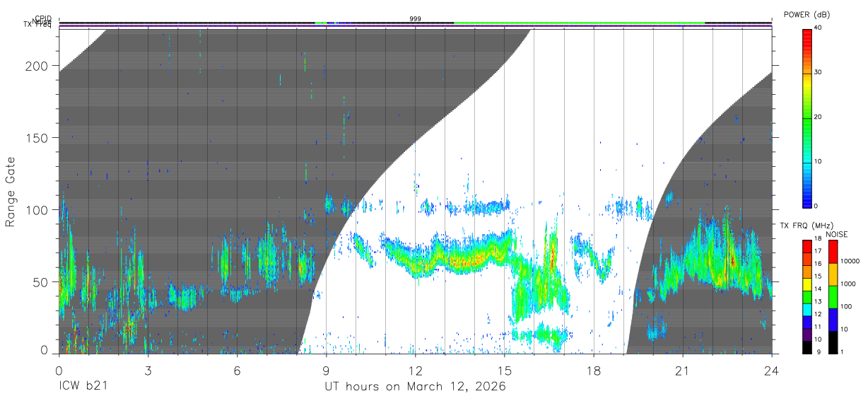The image size is (868, 401).
Task: Click the x-axis hour label '21'
Action: 682,370
